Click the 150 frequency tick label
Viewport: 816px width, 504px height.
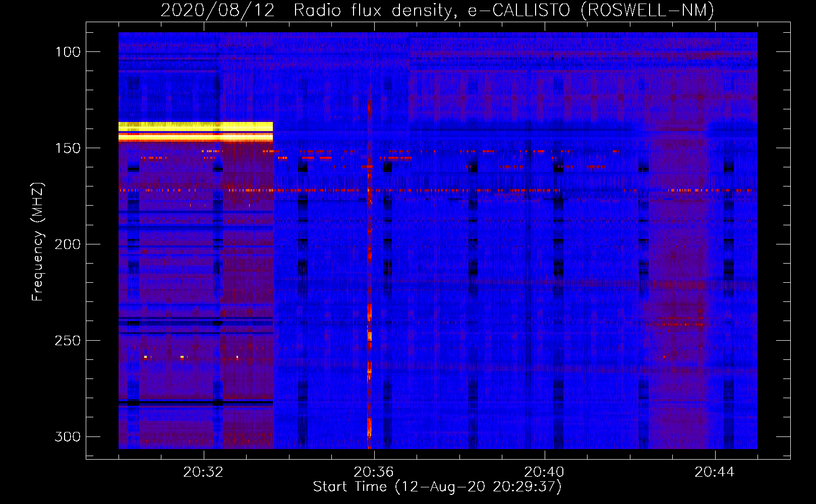point(68,148)
